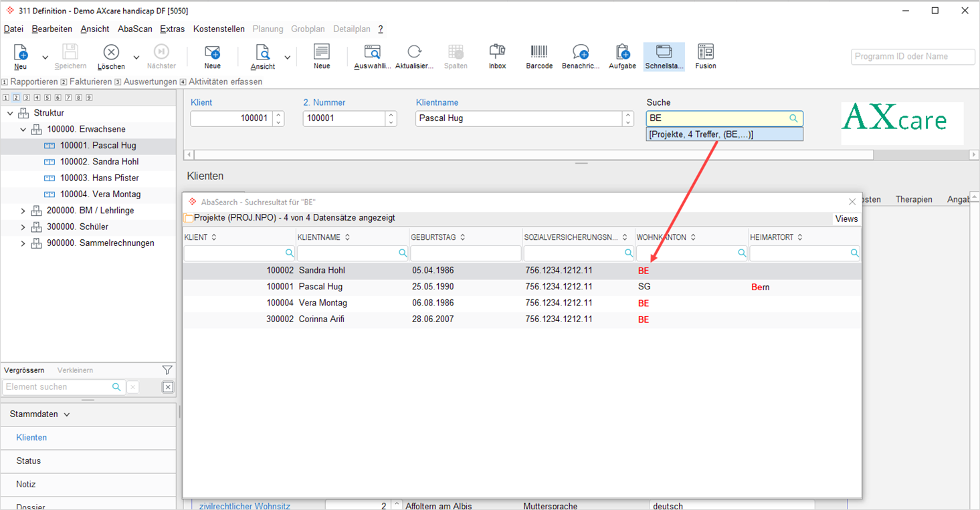Expand the 300000. Schüler node
This screenshot has height=510, width=980.
[23, 227]
